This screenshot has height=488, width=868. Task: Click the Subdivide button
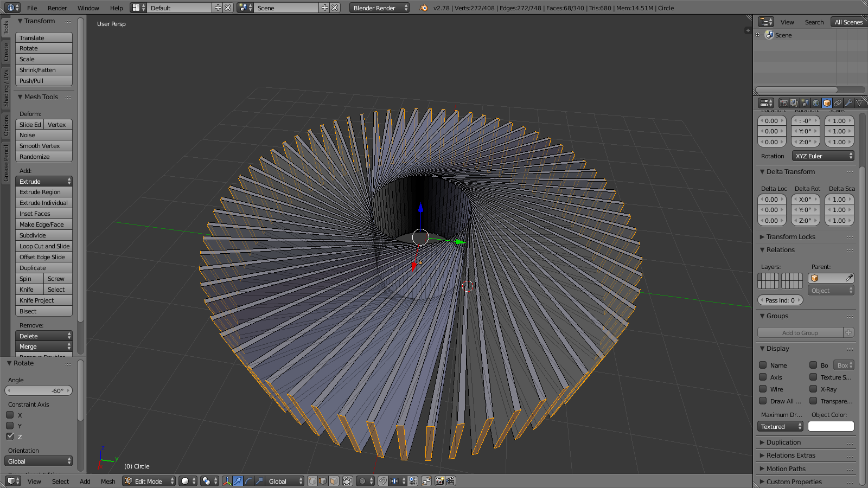(x=43, y=235)
